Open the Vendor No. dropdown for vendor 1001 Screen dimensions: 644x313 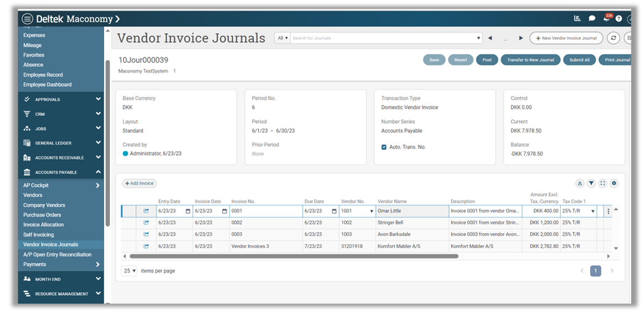(371, 211)
